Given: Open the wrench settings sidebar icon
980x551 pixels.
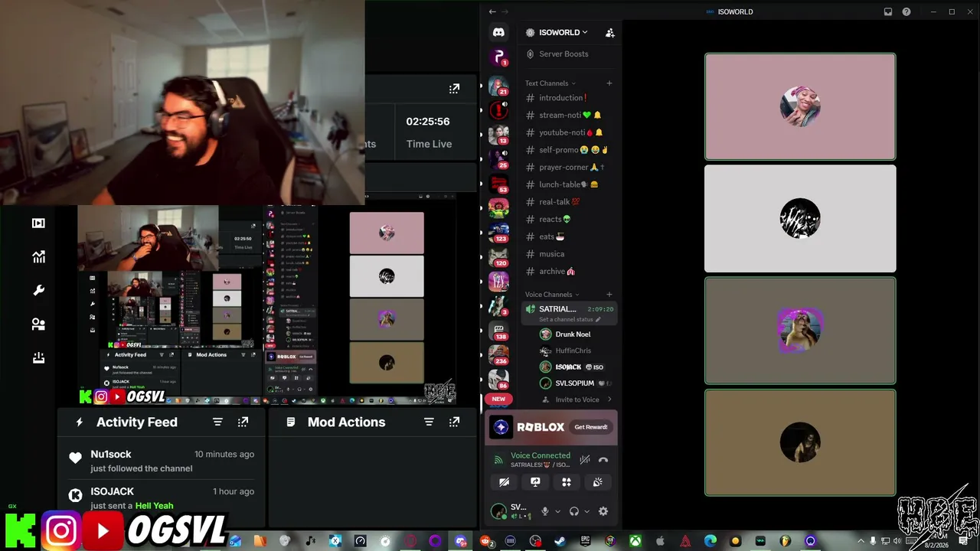Looking at the screenshot, I should [x=38, y=291].
